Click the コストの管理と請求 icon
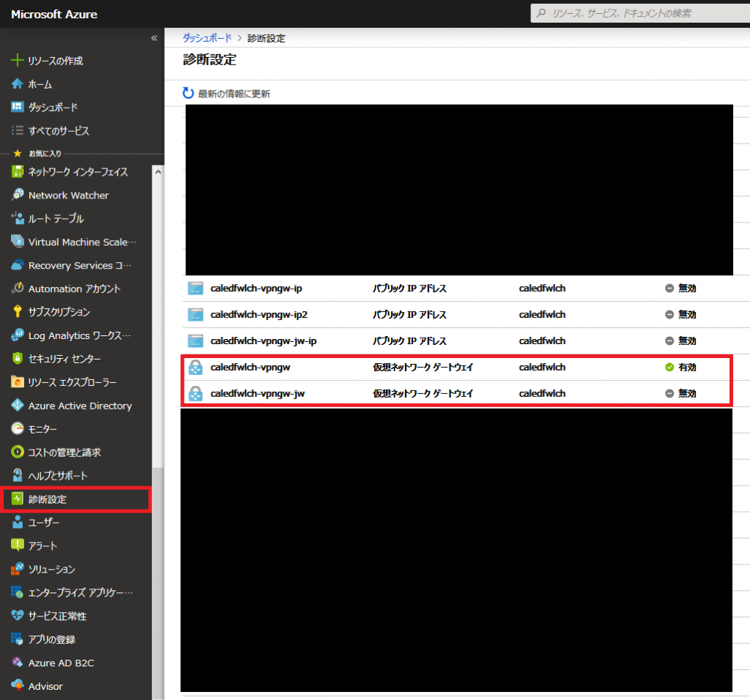This screenshot has width=750, height=700. (x=18, y=452)
